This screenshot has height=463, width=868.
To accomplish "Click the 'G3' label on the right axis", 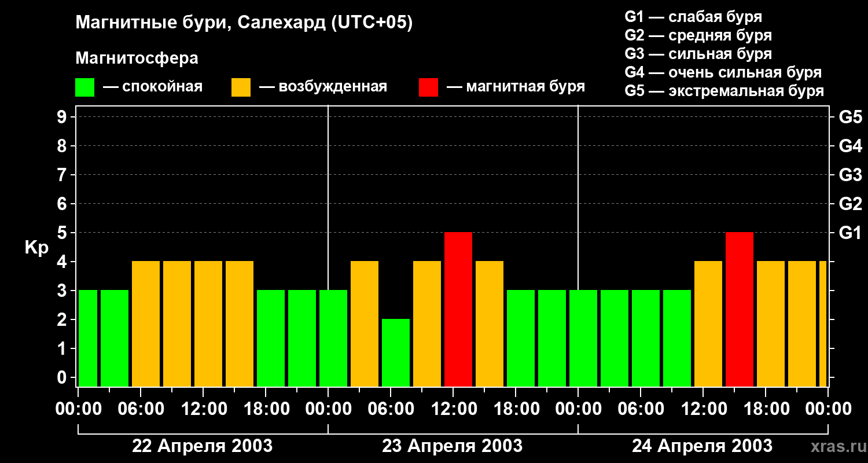I will pyautogui.click(x=850, y=175).
